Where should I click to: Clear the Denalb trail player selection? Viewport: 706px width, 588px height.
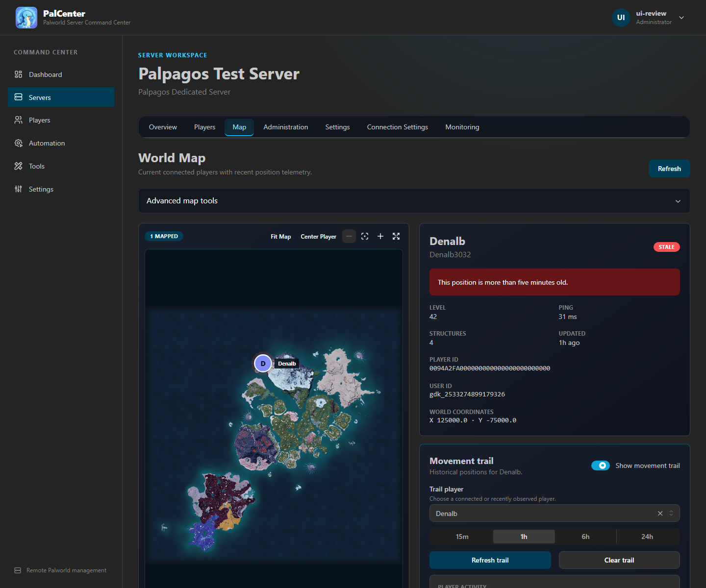pos(660,514)
